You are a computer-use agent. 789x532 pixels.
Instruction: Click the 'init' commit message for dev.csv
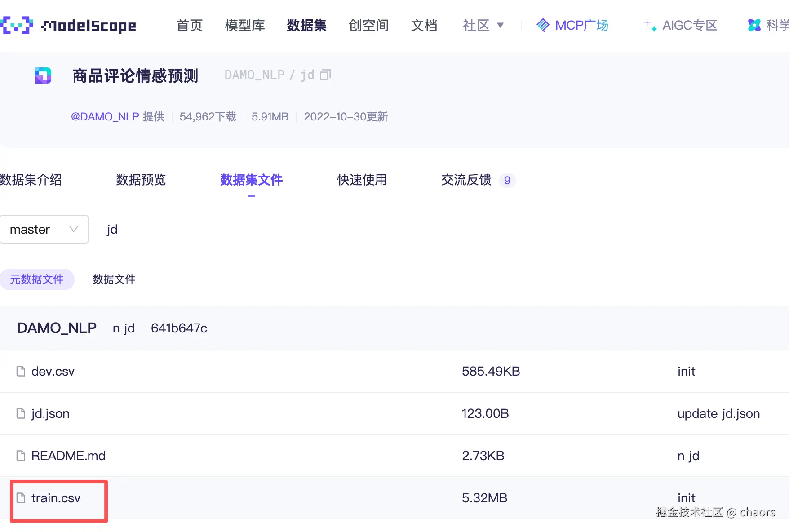pyautogui.click(x=686, y=371)
